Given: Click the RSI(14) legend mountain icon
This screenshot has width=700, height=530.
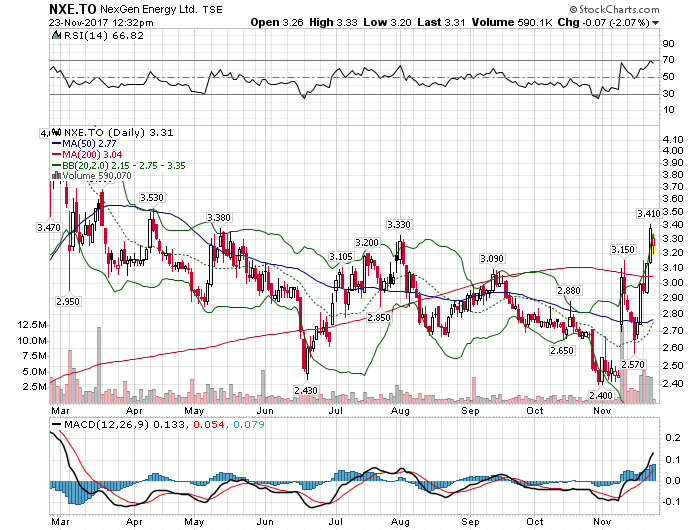Looking at the screenshot, I should 55,36.
